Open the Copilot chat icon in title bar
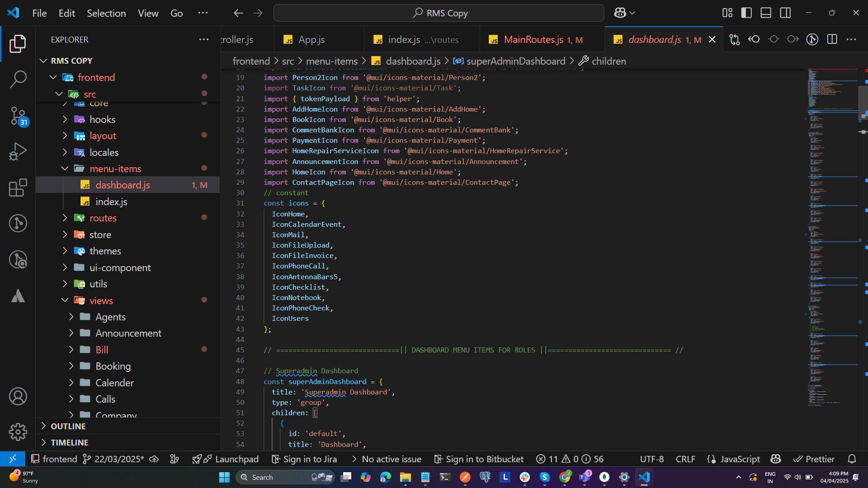 [x=620, y=13]
